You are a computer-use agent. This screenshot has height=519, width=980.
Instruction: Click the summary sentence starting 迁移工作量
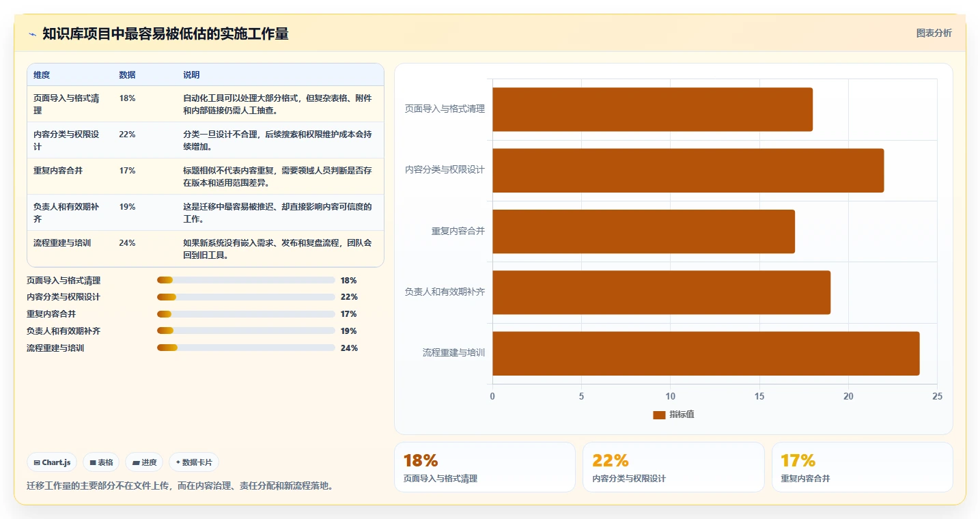180,486
